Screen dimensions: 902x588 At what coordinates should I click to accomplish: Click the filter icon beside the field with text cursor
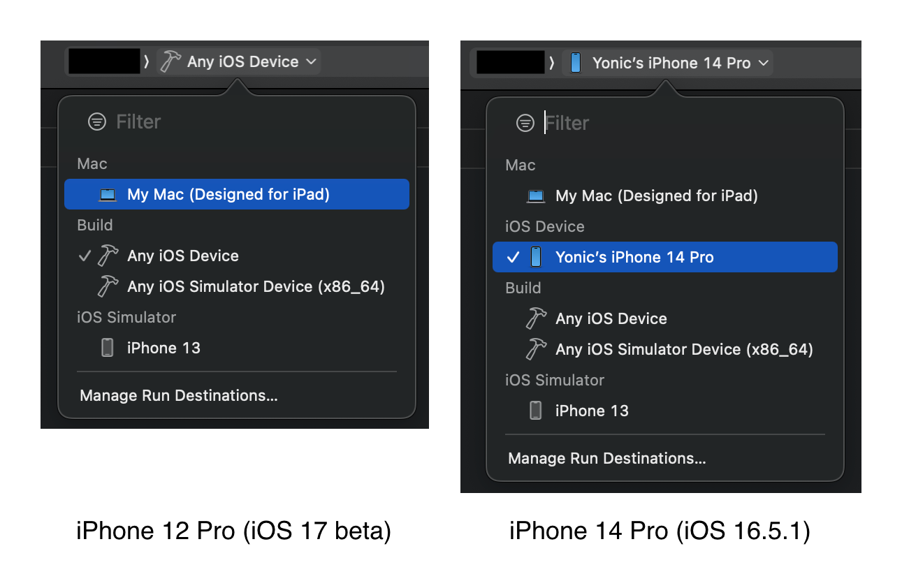pyautogui.click(x=525, y=124)
